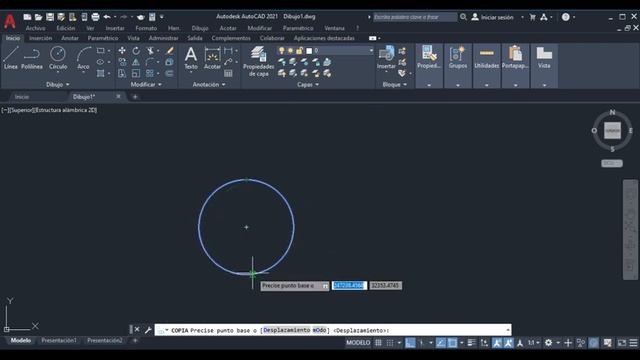This screenshot has height=360, width=640.
Task: Click the workspace gear icon in status bar
Action: pyautogui.click(x=549, y=343)
